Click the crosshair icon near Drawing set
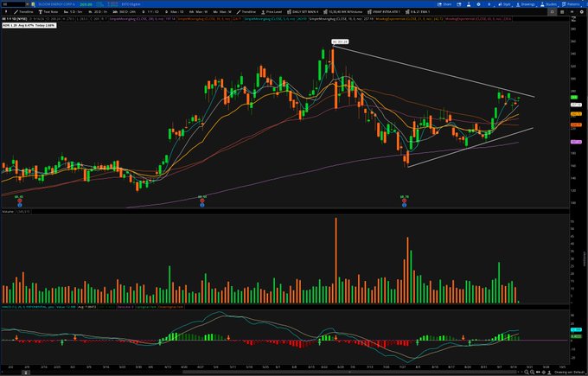This screenshot has width=588, height=376. coord(544,373)
